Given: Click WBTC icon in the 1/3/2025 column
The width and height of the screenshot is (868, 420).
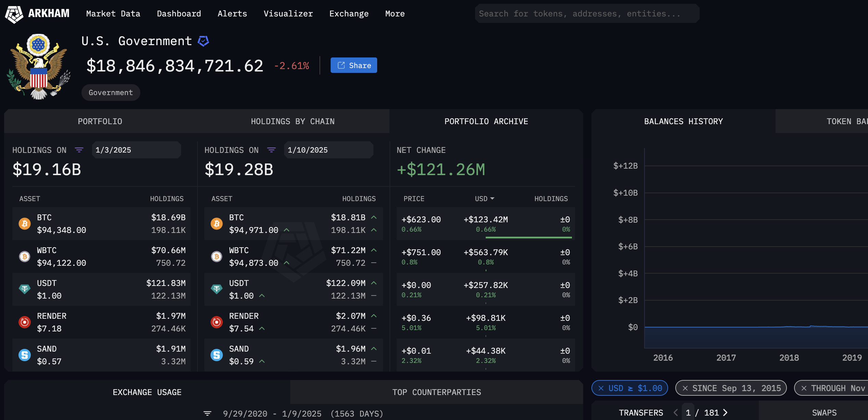Looking at the screenshot, I should pos(25,257).
